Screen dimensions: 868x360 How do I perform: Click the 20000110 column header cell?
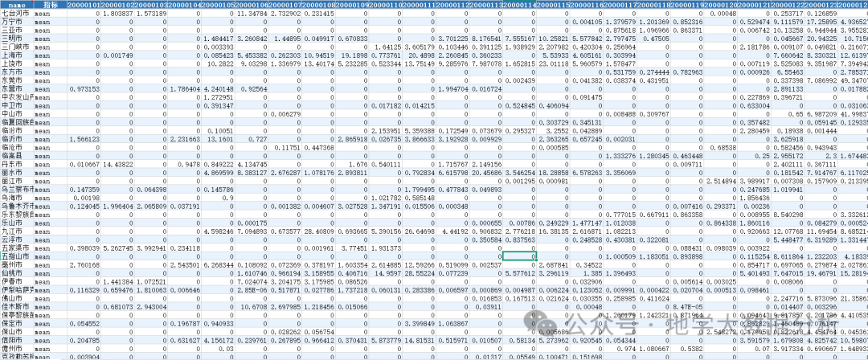coord(385,5)
